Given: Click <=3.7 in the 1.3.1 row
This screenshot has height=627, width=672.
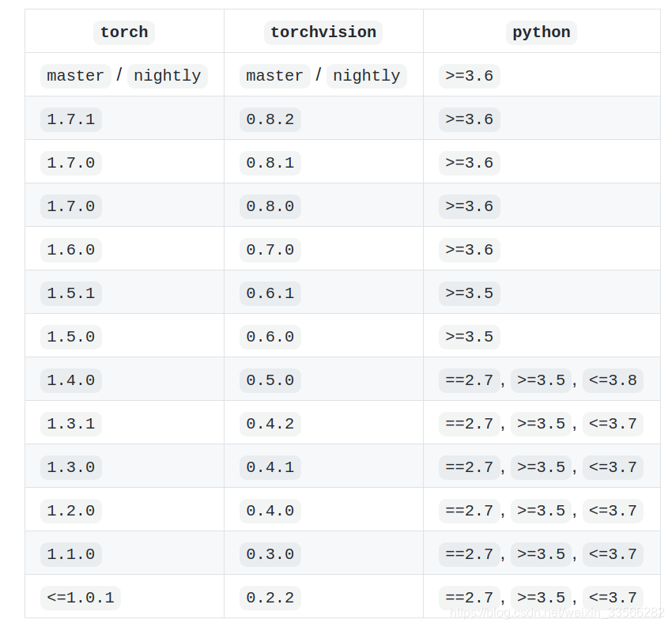Looking at the screenshot, I should (x=613, y=425).
